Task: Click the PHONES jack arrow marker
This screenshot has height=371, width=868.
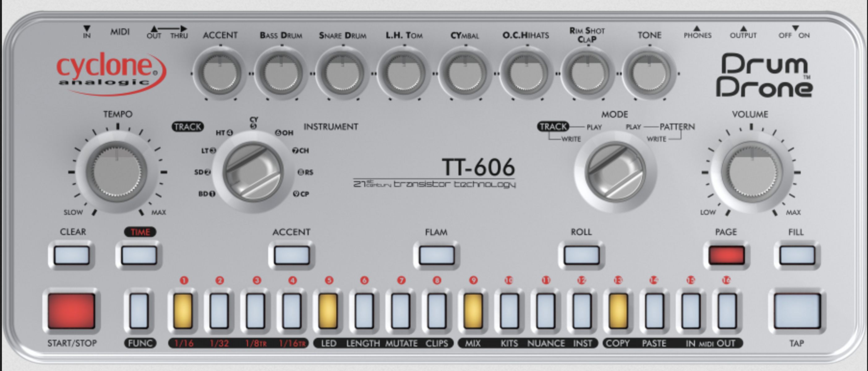Action: click(x=697, y=28)
